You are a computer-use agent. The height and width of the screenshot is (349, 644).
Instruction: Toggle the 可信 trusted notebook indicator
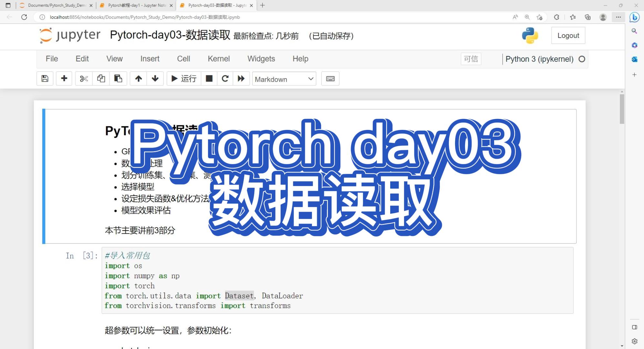[471, 59]
